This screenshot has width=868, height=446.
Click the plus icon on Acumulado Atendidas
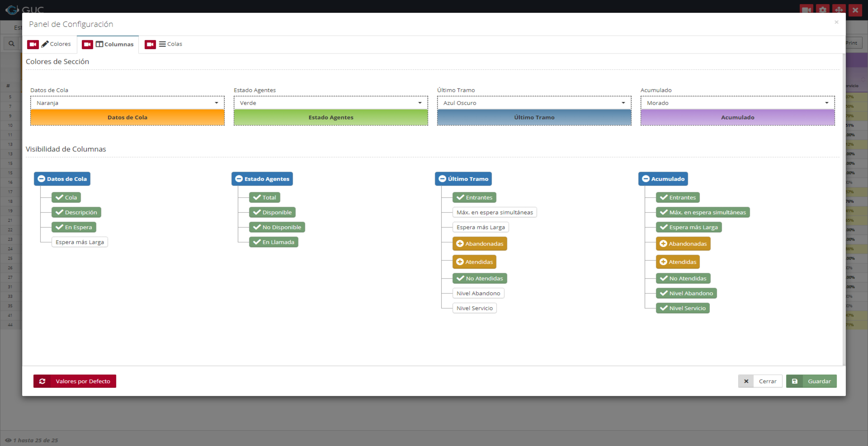tap(663, 262)
